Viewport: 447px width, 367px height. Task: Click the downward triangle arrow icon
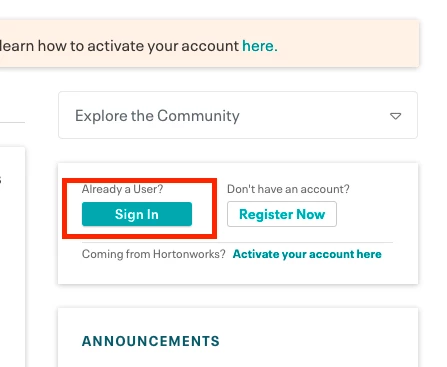pyautogui.click(x=395, y=116)
